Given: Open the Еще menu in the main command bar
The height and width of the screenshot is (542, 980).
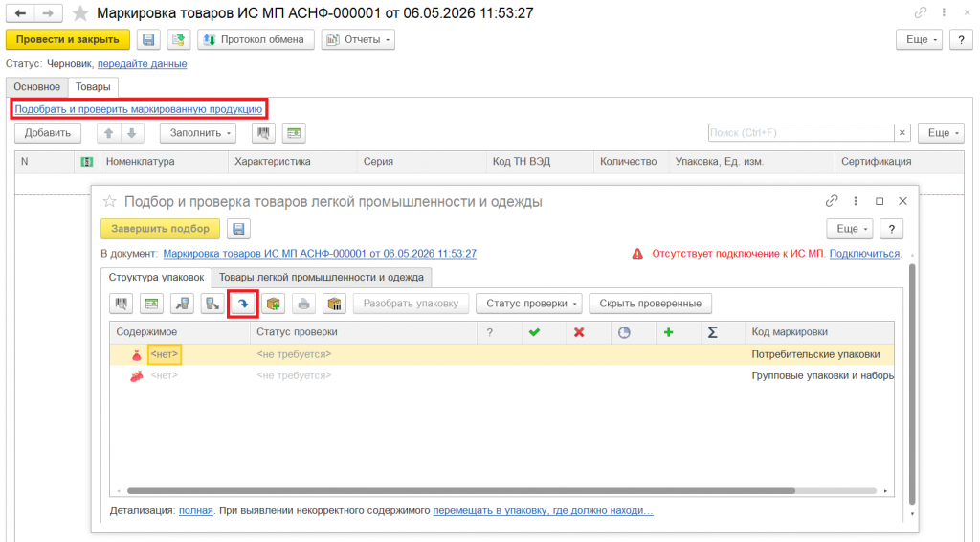Looking at the screenshot, I should point(919,39).
